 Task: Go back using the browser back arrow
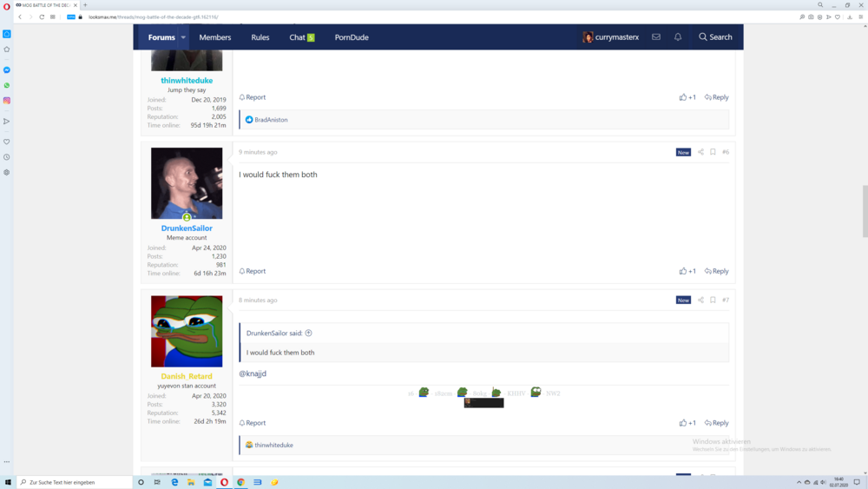(x=20, y=17)
